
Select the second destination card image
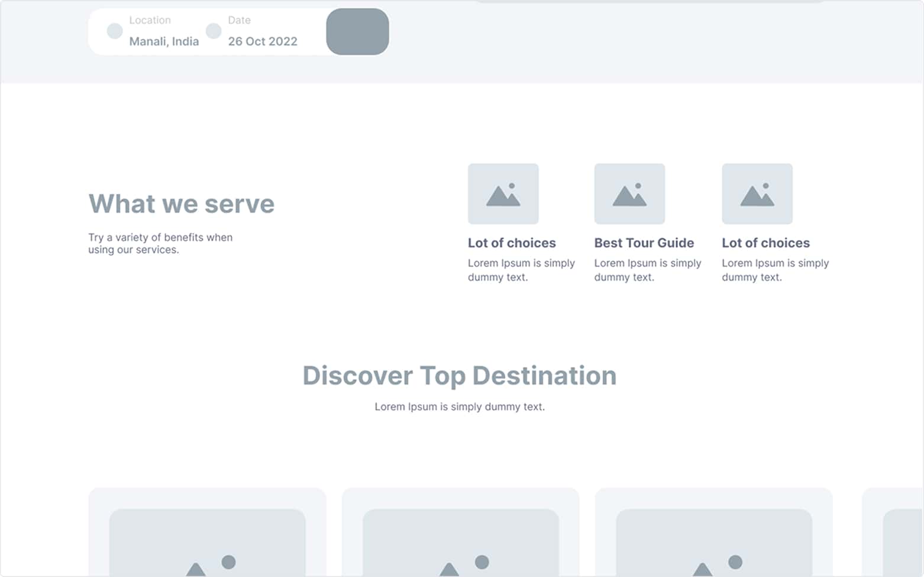click(x=460, y=541)
